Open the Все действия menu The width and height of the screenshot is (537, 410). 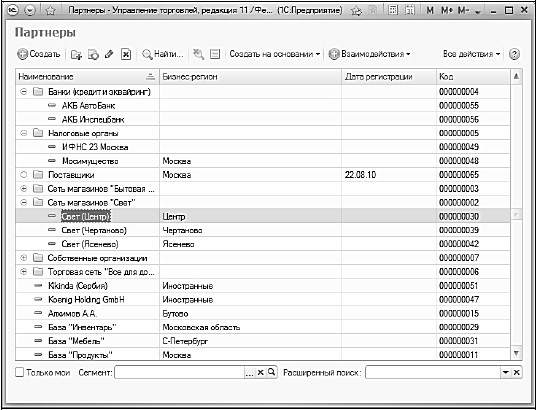[x=471, y=54]
